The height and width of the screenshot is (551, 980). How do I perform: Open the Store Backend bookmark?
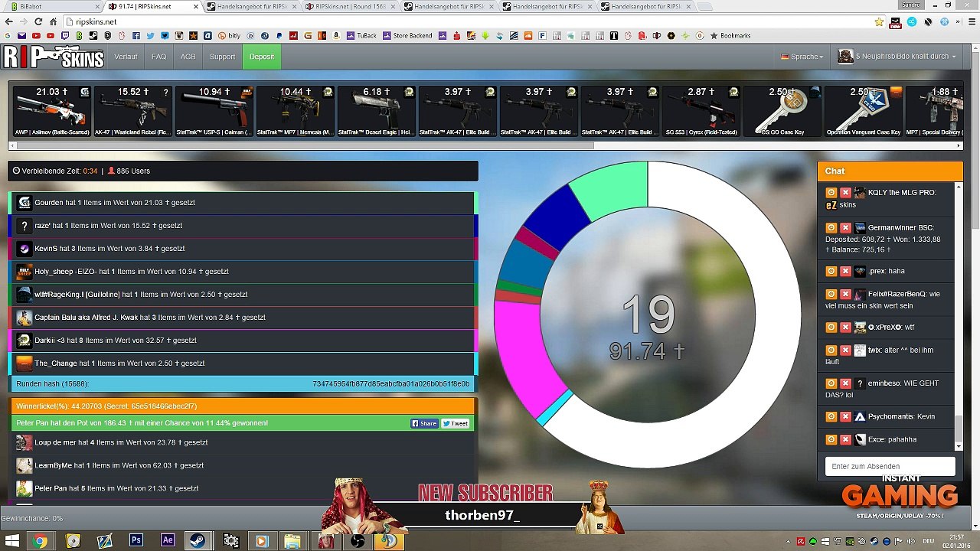407,36
